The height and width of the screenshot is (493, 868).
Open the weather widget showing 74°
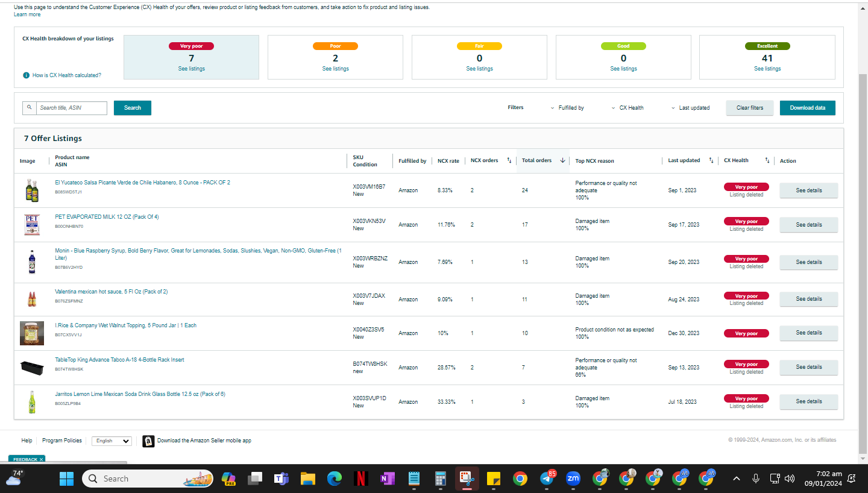[14, 478]
